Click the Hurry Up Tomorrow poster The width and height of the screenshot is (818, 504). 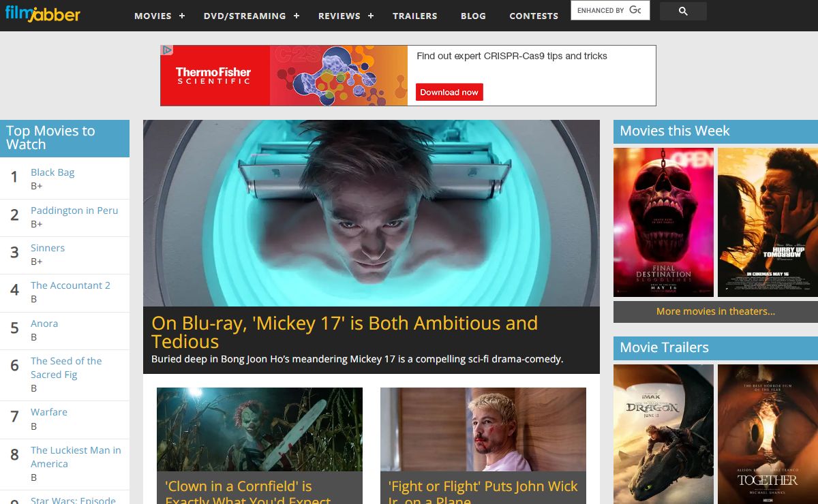(768, 222)
